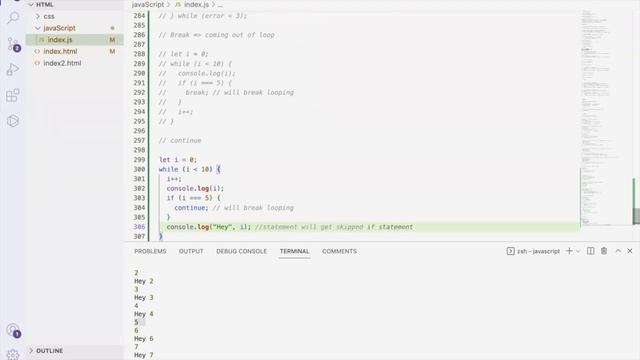This screenshot has width=640, height=360.
Task: Click the 'if (i === 5)' line 303
Action: click(x=193, y=198)
